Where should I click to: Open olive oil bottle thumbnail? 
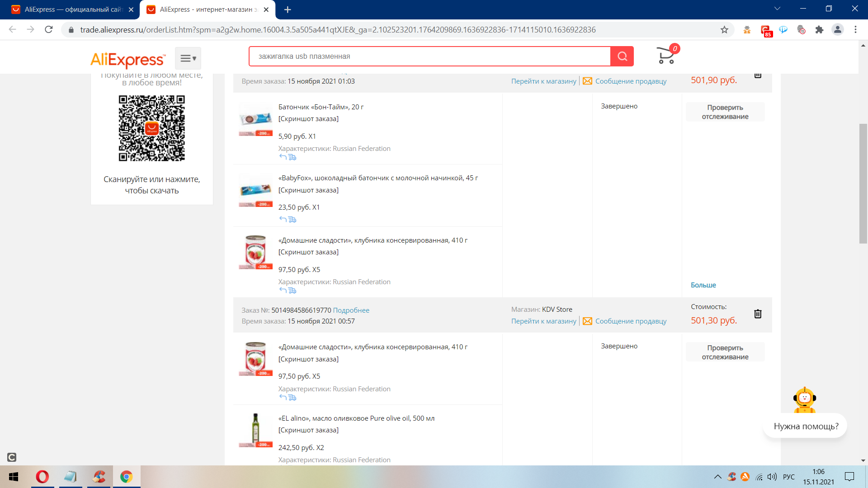pos(256,431)
